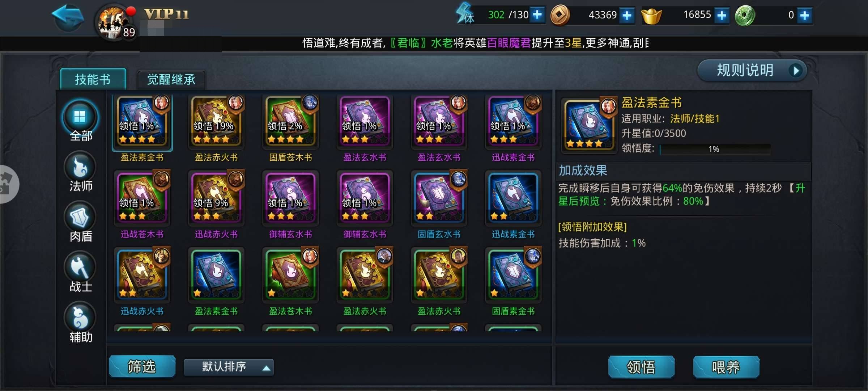Click the 喂养 feed button
The image size is (868, 391).
pyautogui.click(x=726, y=367)
